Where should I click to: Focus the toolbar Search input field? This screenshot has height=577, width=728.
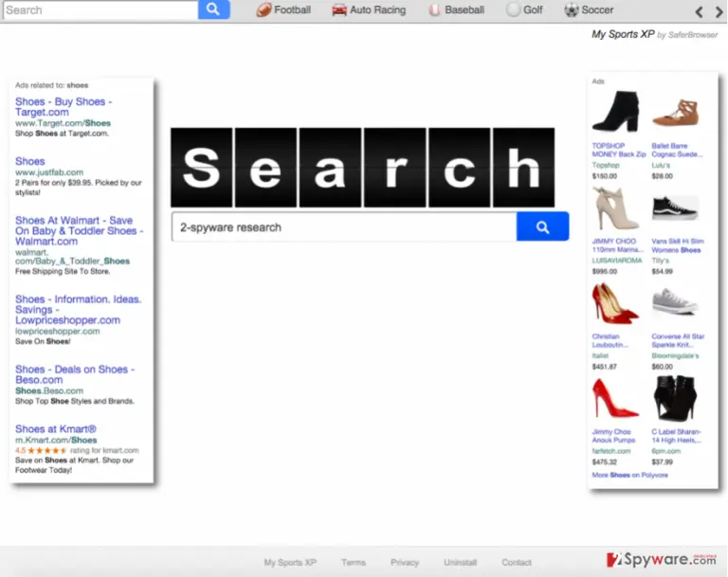click(100, 9)
